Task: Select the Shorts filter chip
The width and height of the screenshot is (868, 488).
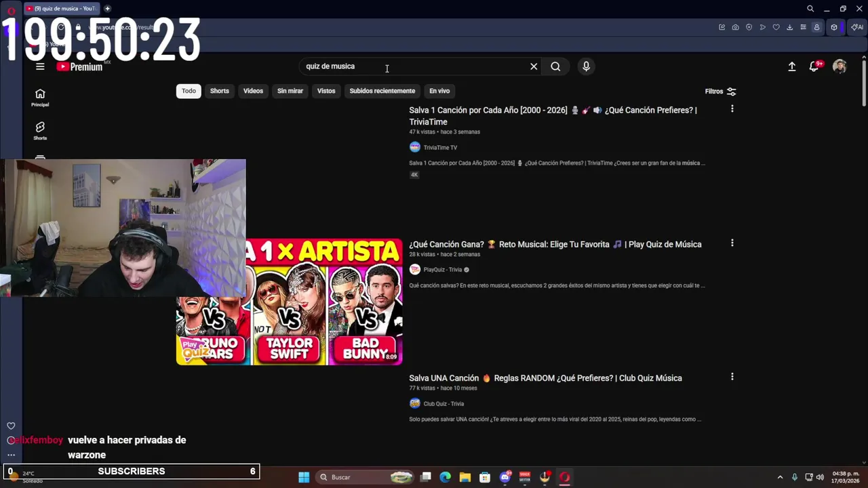Action: tap(220, 91)
